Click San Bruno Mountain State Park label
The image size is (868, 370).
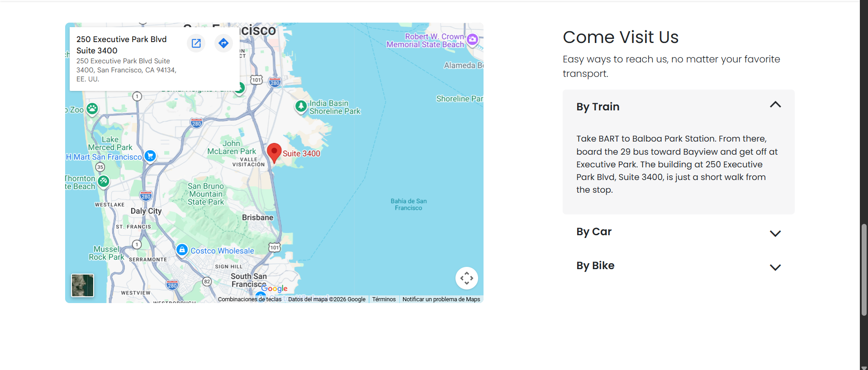(206, 194)
